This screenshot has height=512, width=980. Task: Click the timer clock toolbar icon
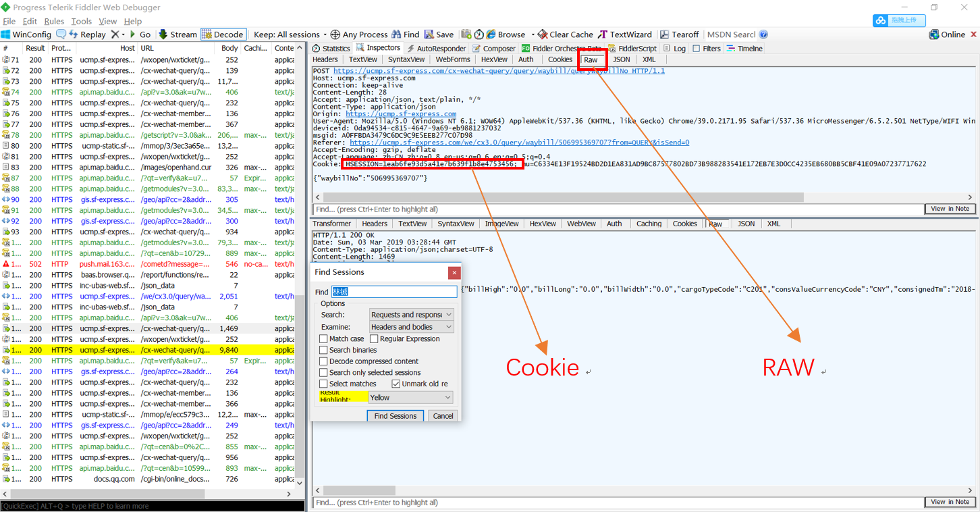(x=479, y=34)
